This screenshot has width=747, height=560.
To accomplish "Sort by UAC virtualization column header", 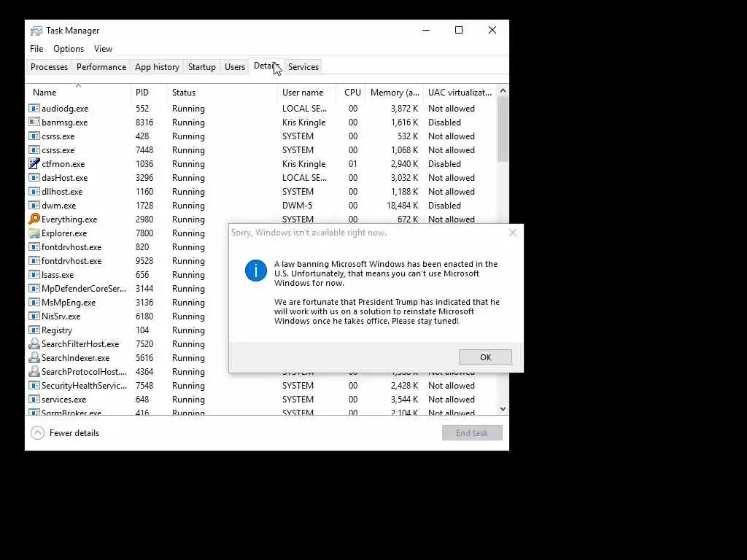I will click(460, 93).
